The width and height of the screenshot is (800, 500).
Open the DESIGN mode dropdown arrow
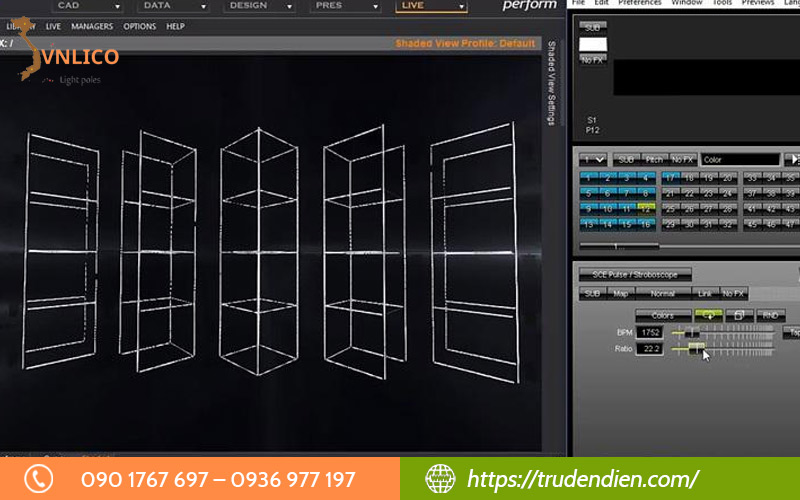[x=289, y=7]
